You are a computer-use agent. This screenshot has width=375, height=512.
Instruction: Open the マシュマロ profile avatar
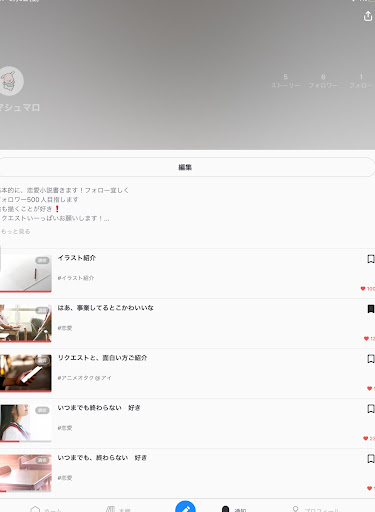(10, 81)
